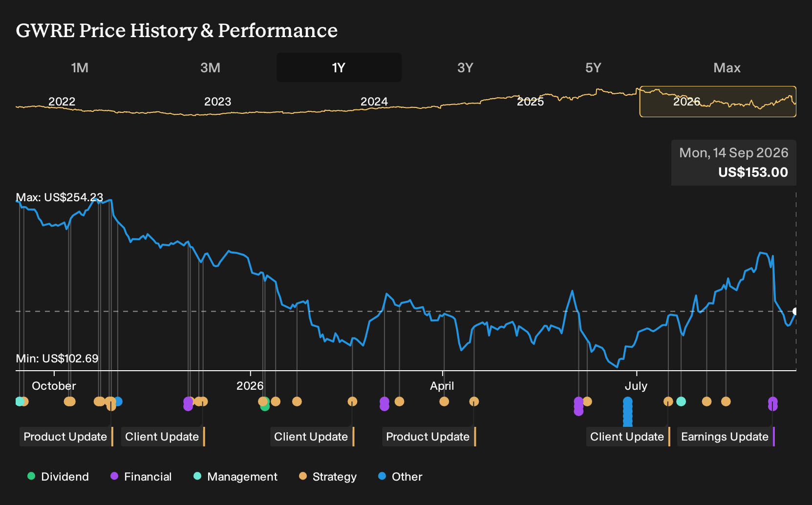The width and height of the screenshot is (812, 505).
Task: Open the Product Update label below April
Action: pyautogui.click(x=428, y=437)
